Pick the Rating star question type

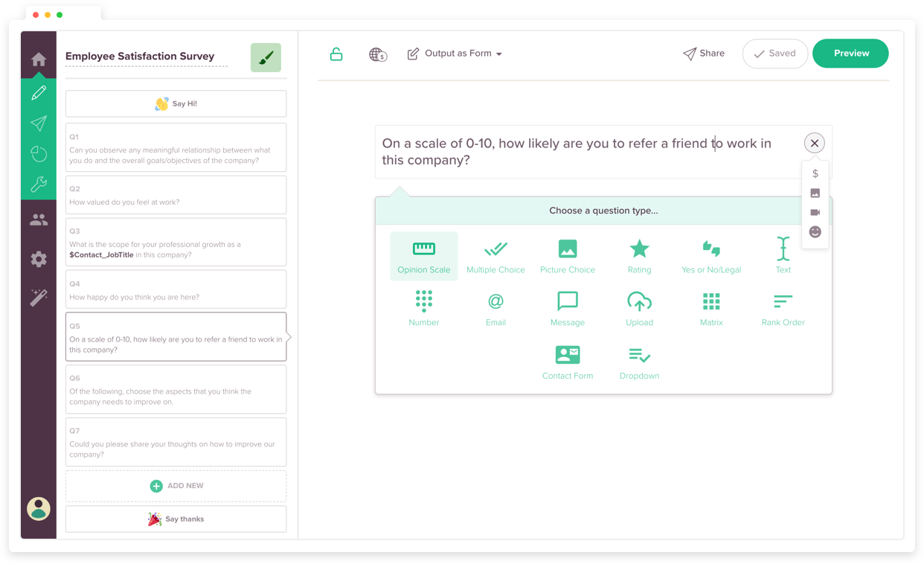(639, 255)
